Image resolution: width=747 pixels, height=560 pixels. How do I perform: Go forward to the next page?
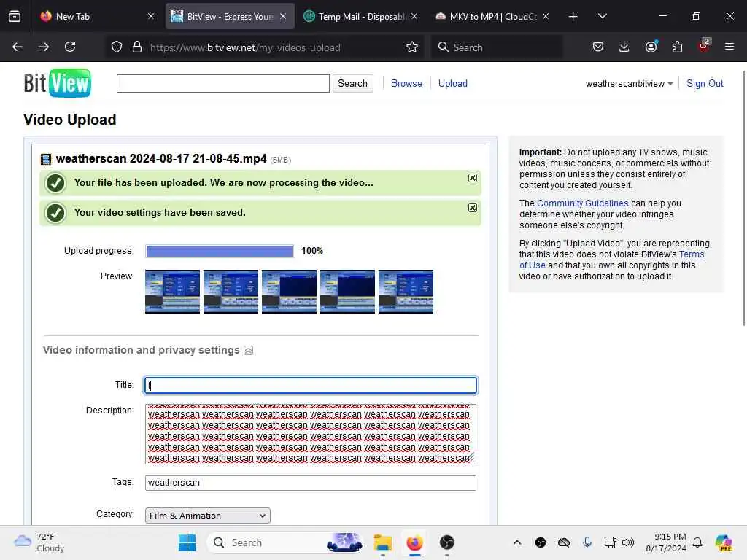(43, 47)
